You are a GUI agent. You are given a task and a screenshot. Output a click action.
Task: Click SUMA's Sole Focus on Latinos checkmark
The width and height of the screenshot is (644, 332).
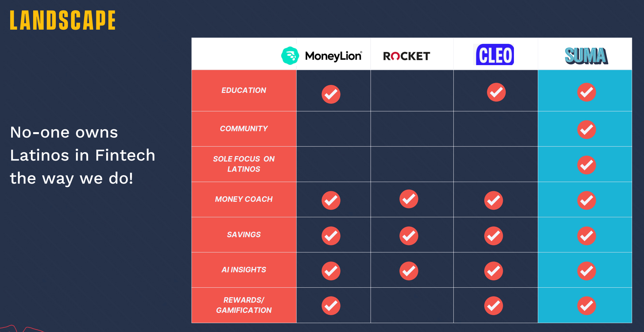click(586, 165)
